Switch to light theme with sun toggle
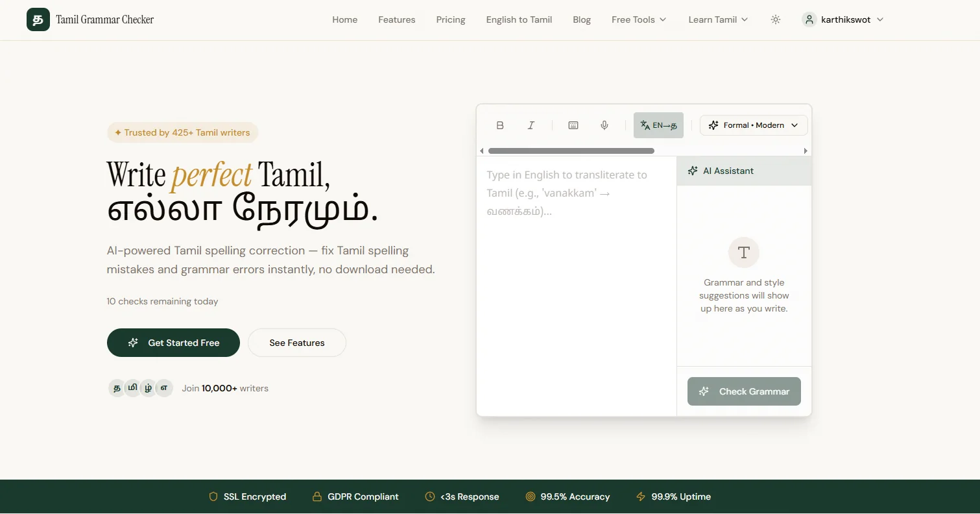This screenshot has height=514, width=980. [776, 19]
